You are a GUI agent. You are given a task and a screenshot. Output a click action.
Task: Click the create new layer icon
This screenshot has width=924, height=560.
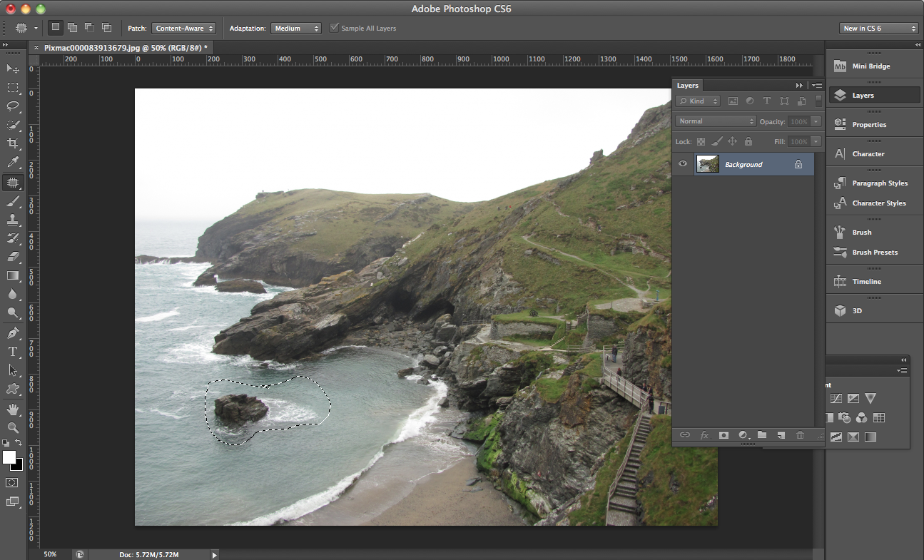pos(781,434)
